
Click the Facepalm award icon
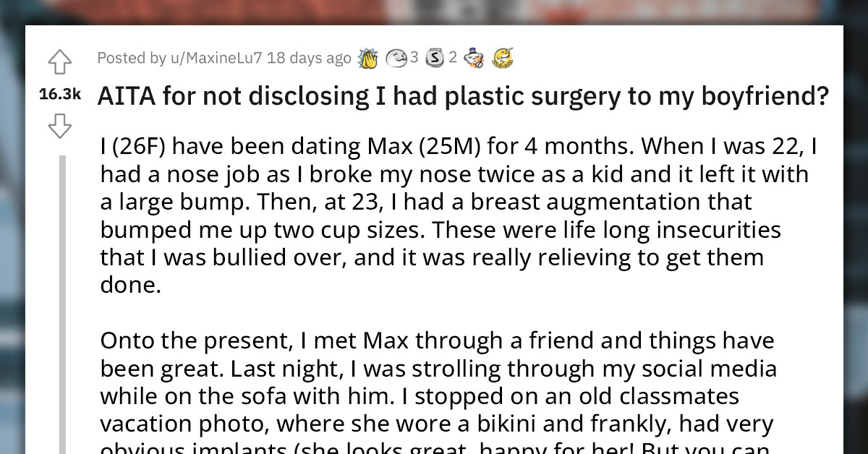pos(396,57)
